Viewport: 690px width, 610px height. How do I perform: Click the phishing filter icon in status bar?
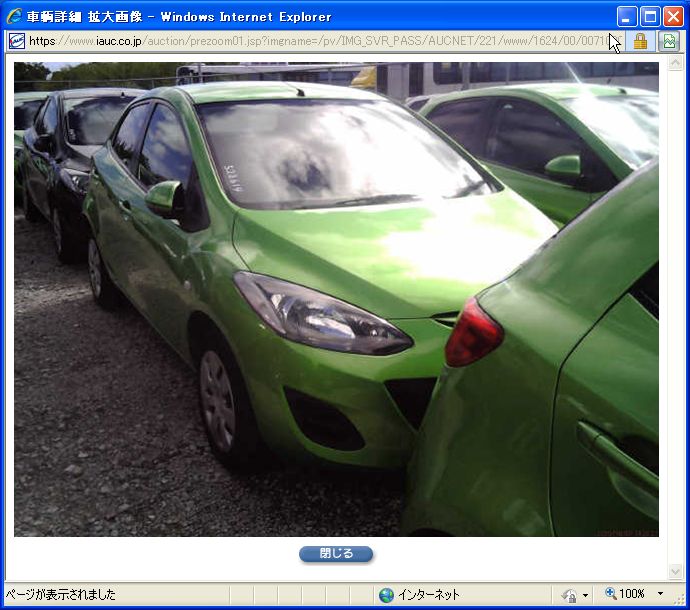point(570,594)
